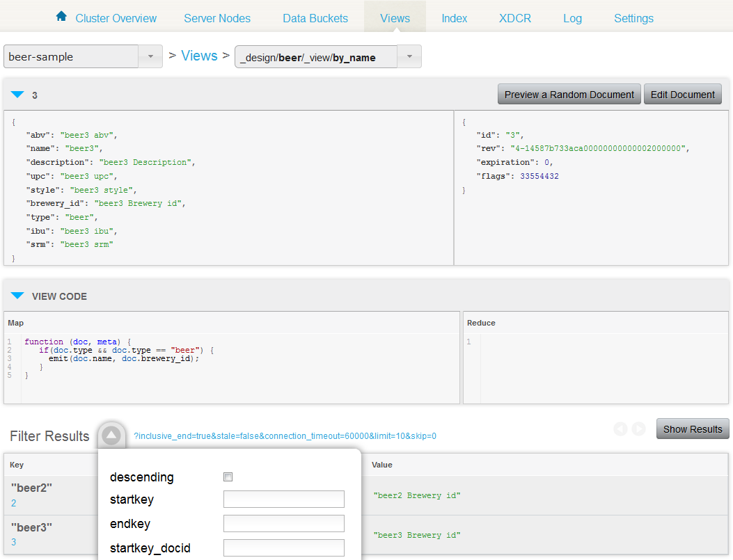Open document id 3 link under beer3
Image resolution: width=733 pixels, height=560 pixels.
13,542
